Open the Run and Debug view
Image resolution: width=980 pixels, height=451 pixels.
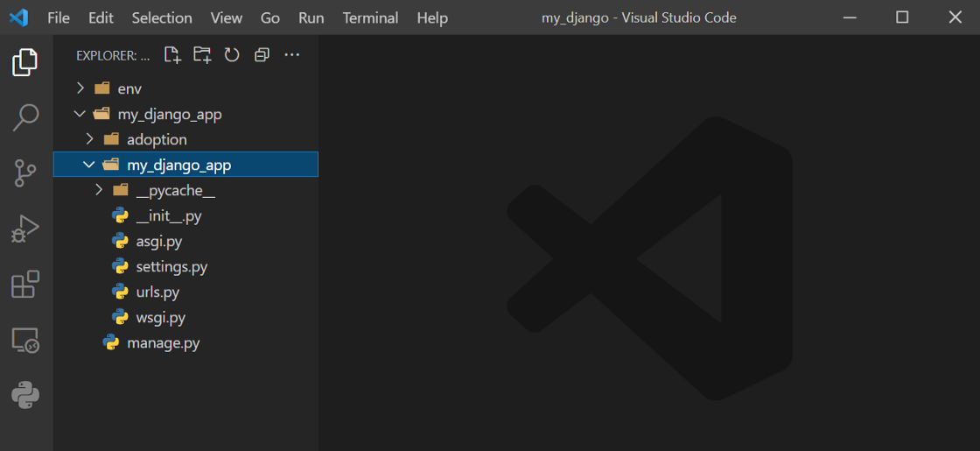(x=25, y=229)
